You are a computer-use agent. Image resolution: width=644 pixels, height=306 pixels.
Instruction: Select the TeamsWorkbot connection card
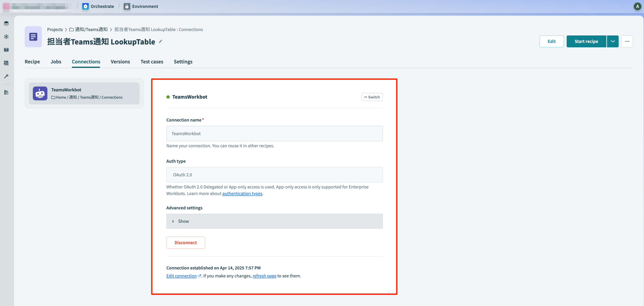pyautogui.click(x=84, y=93)
